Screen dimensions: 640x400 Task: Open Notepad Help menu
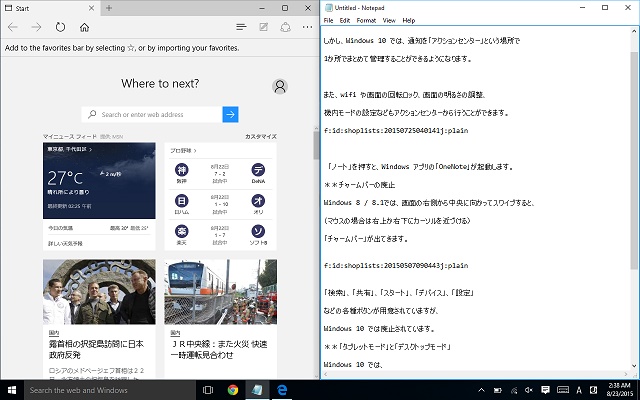(x=409, y=20)
